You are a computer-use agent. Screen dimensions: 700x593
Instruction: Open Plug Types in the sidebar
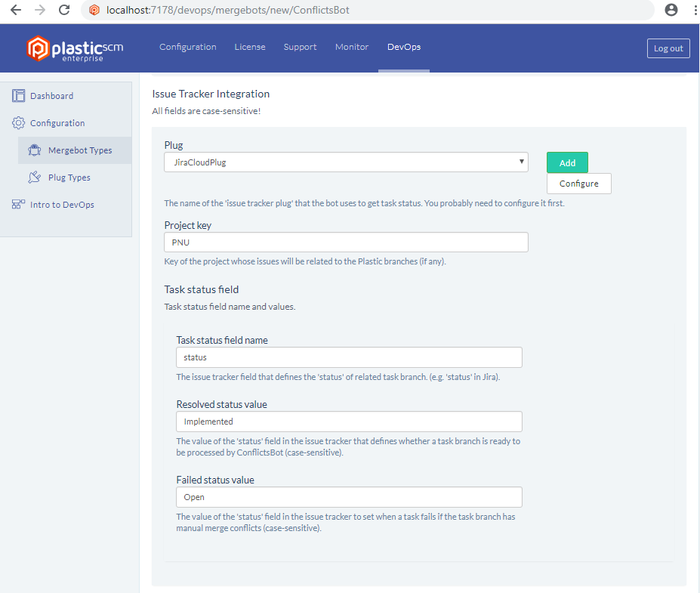[69, 178]
